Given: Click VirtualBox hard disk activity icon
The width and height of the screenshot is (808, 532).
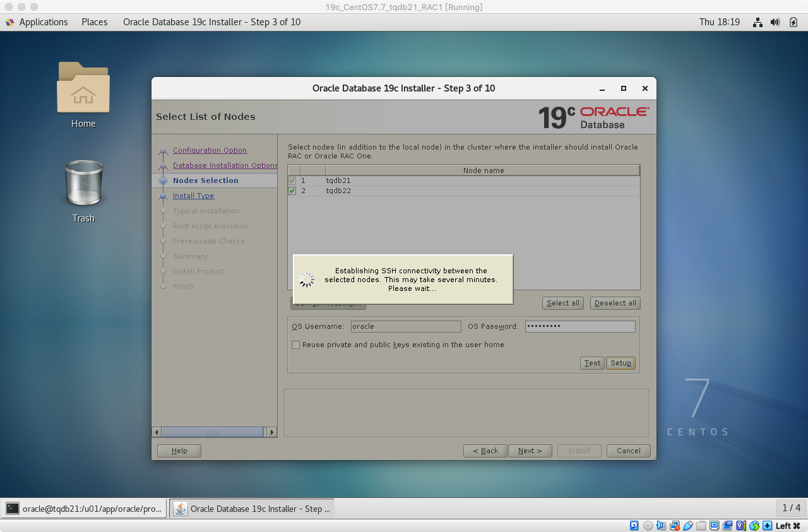Looking at the screenshot, I should 634,526.
